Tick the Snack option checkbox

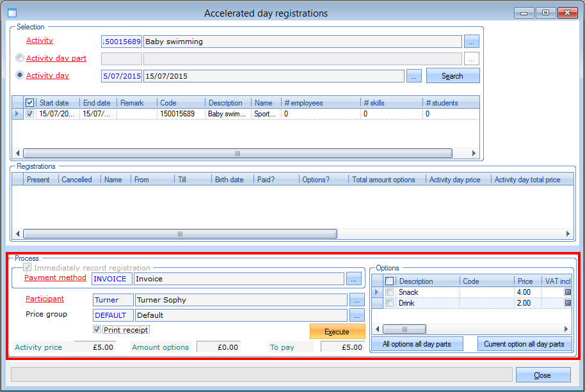[x=389, y=292]
